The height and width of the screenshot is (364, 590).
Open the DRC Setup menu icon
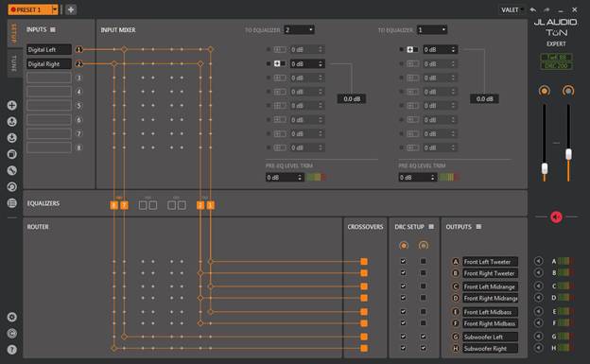pos(431,227)
